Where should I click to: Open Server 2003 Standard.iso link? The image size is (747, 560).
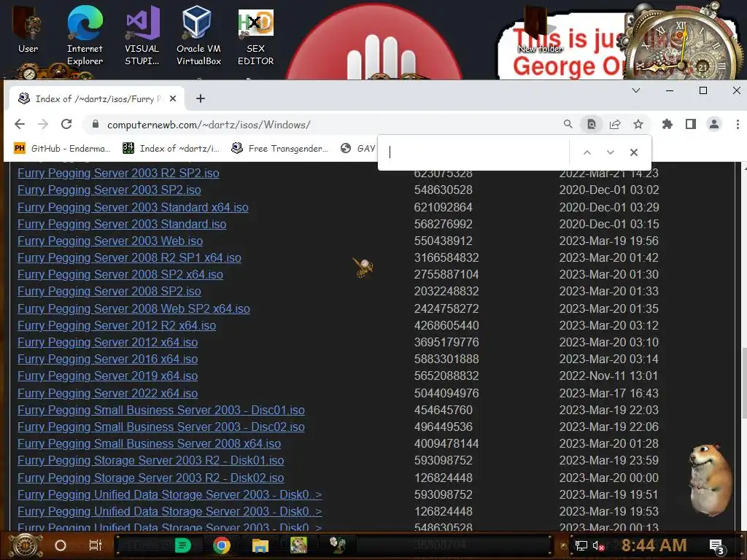pos(122,224)
